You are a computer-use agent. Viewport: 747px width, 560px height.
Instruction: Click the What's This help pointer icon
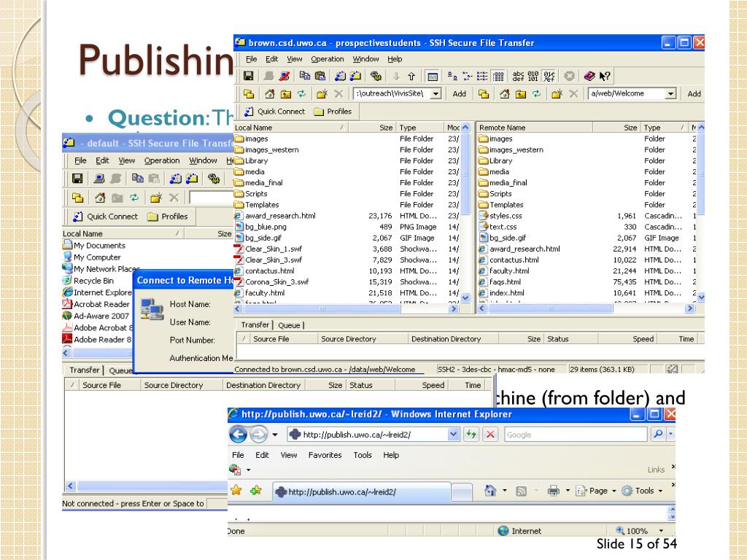pos(605,76)
